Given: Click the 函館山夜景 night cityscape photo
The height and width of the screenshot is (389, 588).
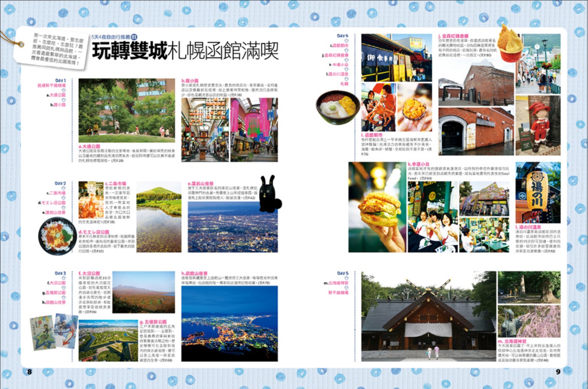Looking at the screenshot, I should pyautogui.click(x=229, y=324).
